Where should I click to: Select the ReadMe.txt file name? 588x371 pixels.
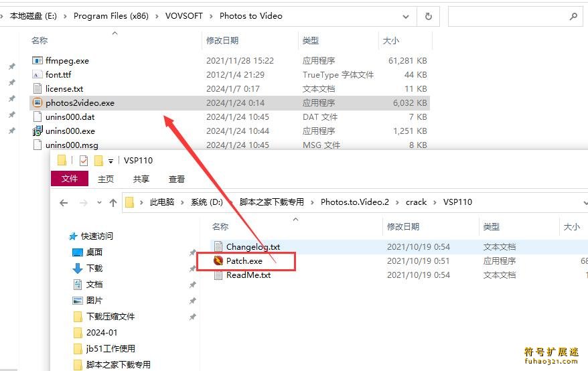click(x=248, y=275)
